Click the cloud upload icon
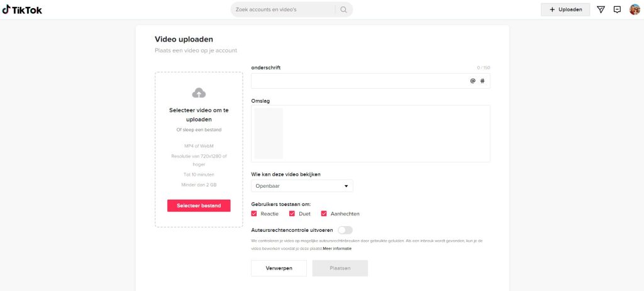The width and height of the screenshot is (644, 291). pos(199,93)
